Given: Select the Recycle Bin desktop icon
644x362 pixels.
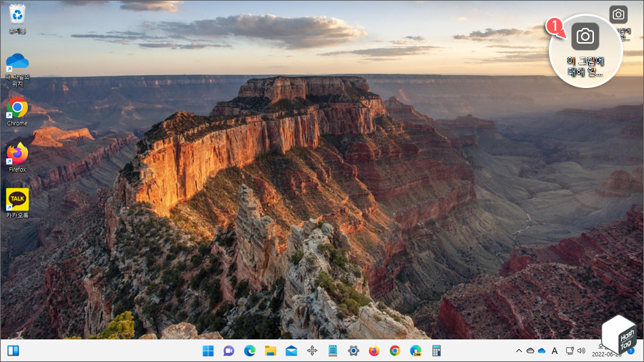Looking at the screenshot, I should pyautogui.click(x=17, y=19).
